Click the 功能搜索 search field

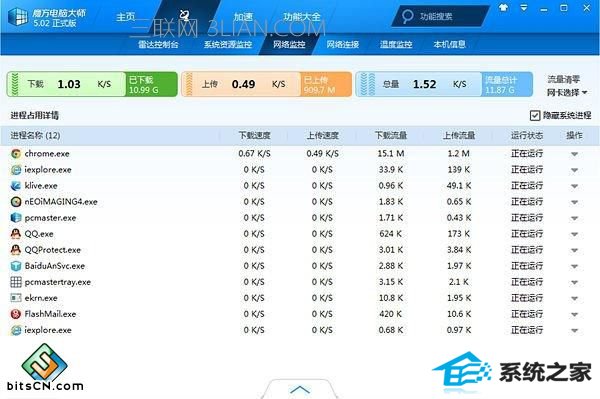pos(440,16)
